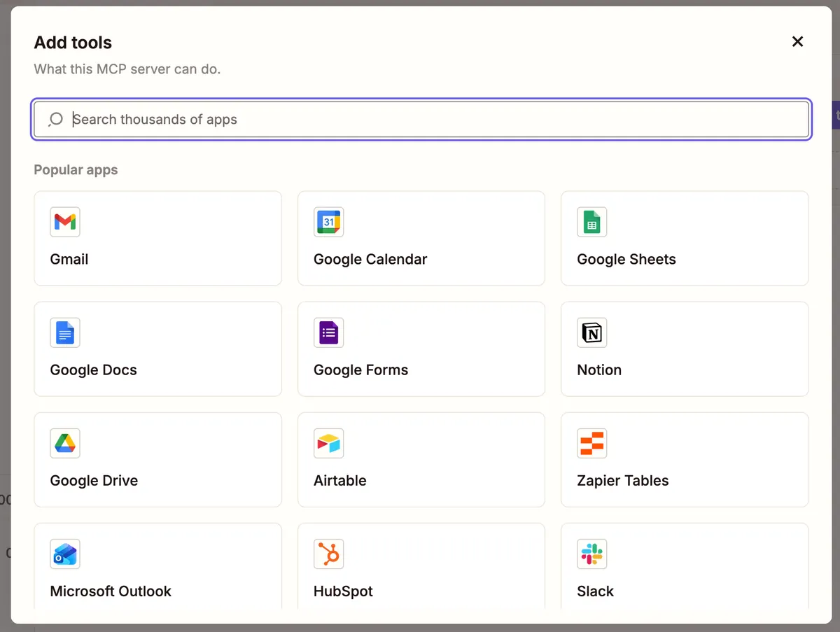Click 'What this MCP server can do' subtitle
This screenshot has width=840, height=632.
point(127,69)
